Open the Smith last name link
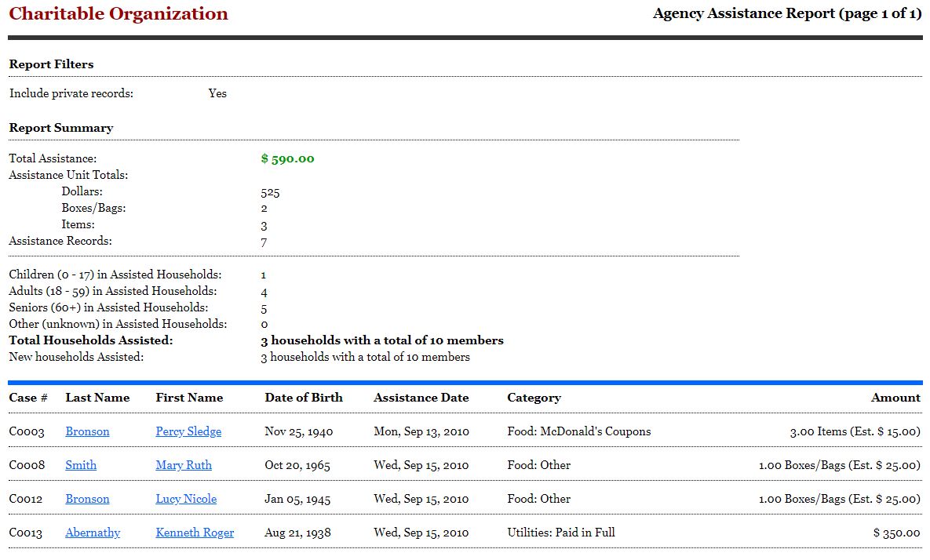 81,465
